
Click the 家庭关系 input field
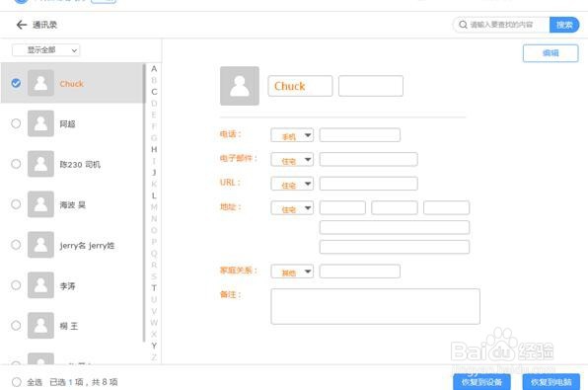pyautogui.click(x=360, y=271)
